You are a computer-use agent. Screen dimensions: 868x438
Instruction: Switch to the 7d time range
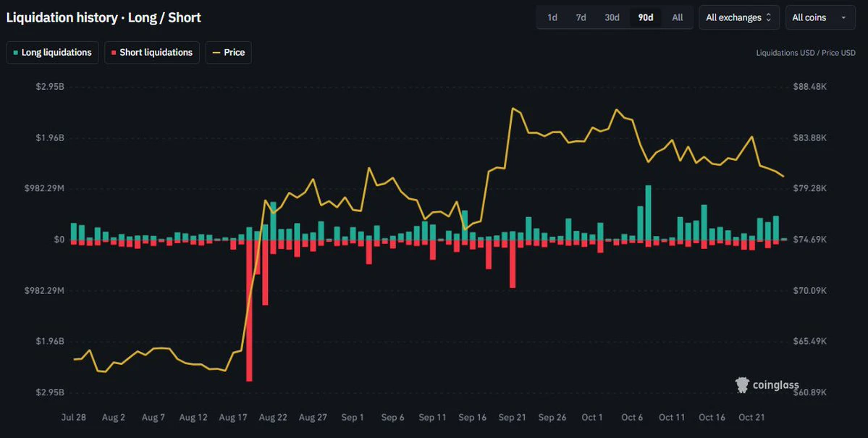tap(581, 17)
